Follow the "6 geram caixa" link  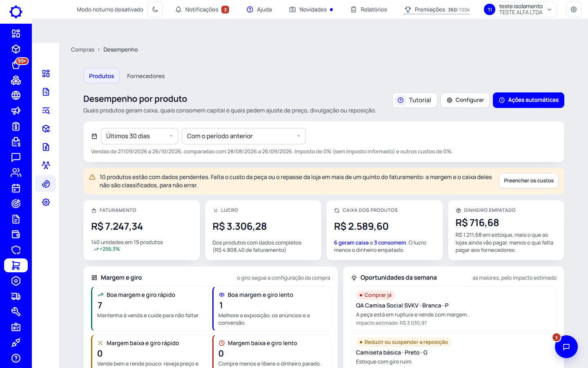coord(351,243)
